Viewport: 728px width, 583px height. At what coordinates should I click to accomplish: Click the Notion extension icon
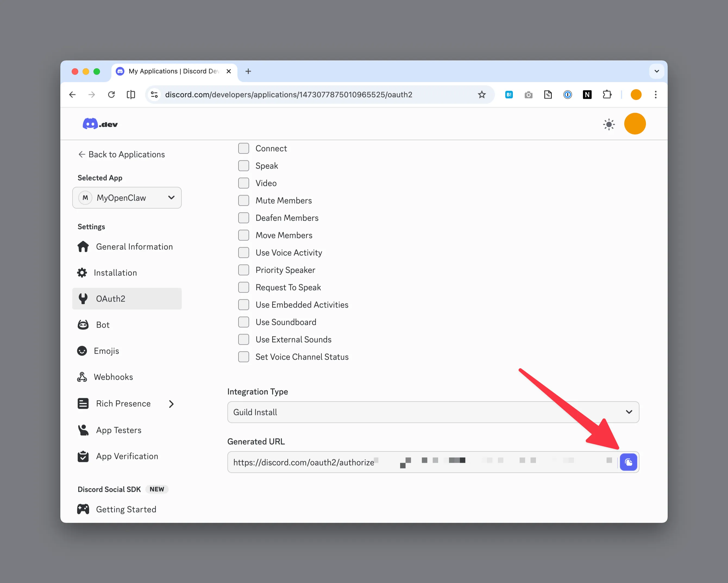(587, 94)
